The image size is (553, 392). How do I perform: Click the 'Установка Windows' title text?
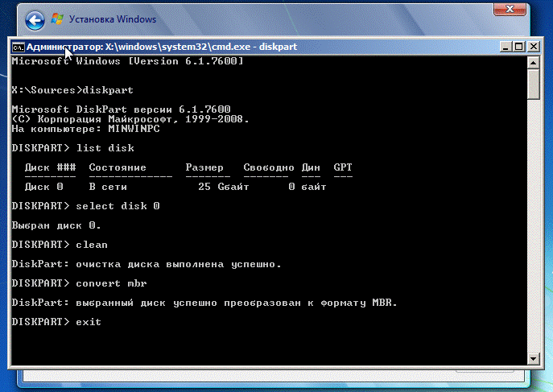coord(113,19)
